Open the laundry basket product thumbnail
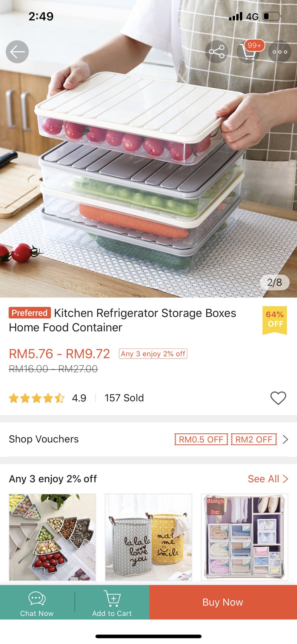 click(x=148, y=537)
